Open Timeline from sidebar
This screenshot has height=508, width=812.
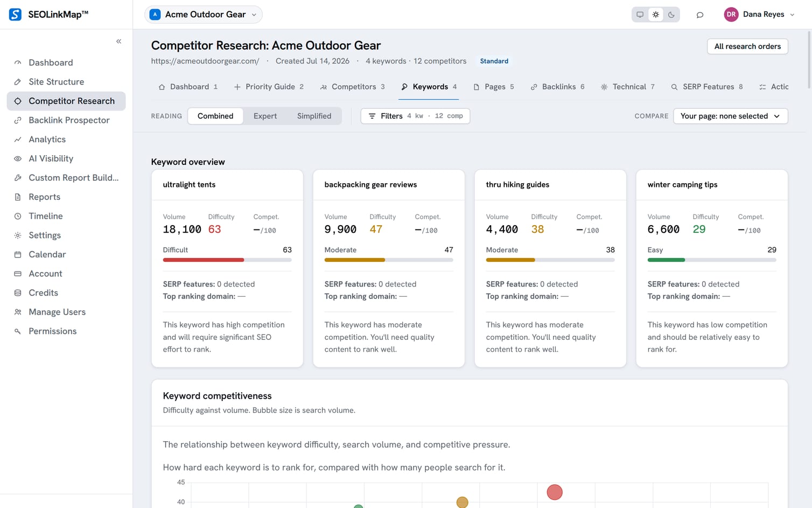66,216
